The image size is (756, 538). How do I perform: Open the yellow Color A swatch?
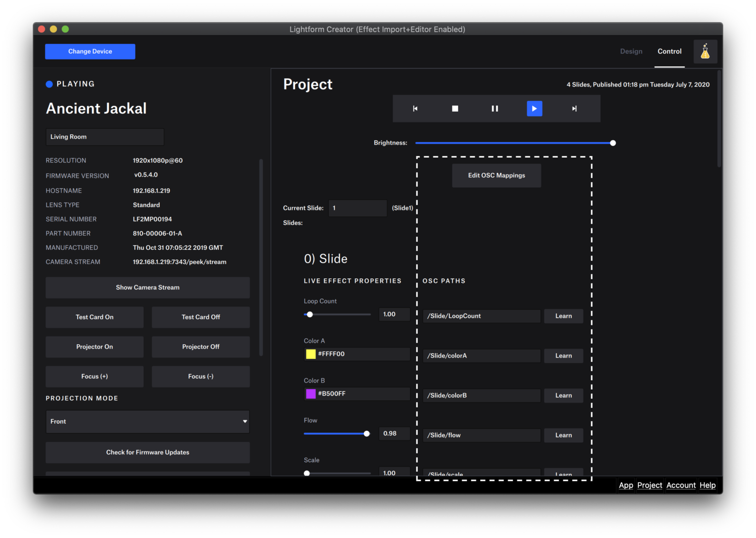click(311, 354)
